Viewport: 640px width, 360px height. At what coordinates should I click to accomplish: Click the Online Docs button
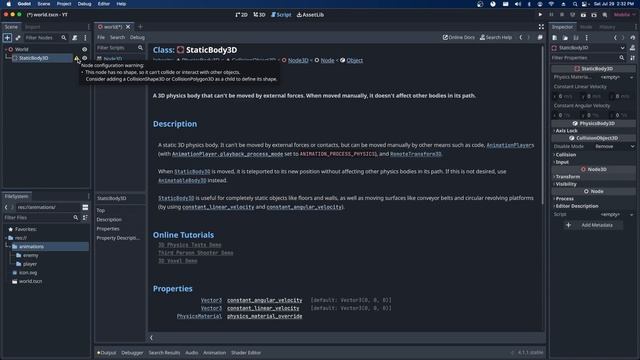point(459,38)
